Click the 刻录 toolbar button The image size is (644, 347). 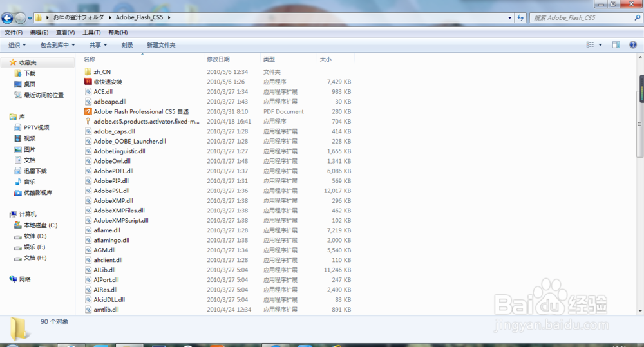point(127,45)
